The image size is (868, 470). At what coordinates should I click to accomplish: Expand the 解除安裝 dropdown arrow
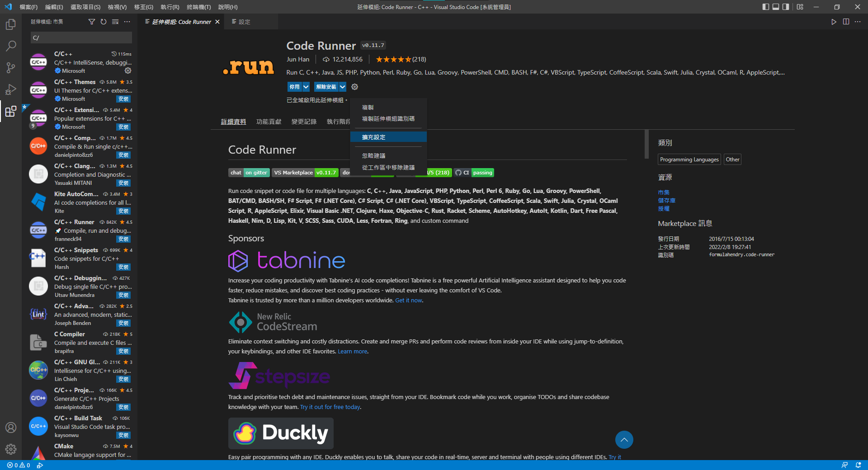coord(343,87)
